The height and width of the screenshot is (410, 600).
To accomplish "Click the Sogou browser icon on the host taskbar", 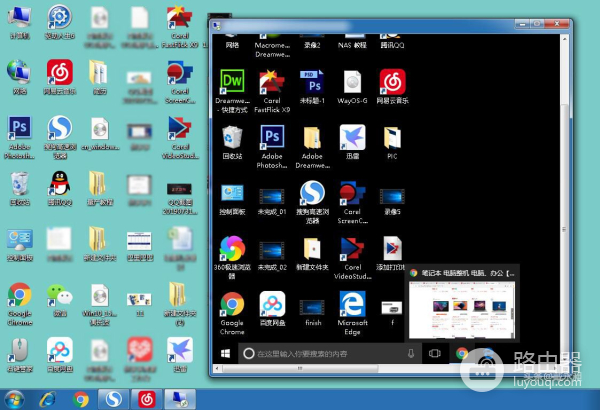I will tap(114, 398).
